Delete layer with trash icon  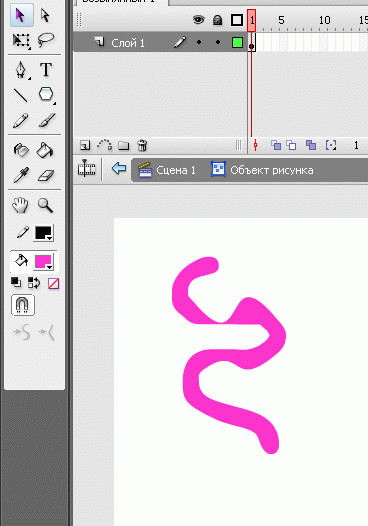pos(142,145)
